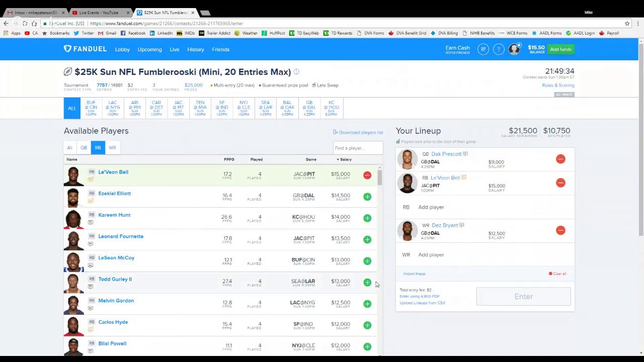
Task: Open the Lobby menu
Action: 122,49
